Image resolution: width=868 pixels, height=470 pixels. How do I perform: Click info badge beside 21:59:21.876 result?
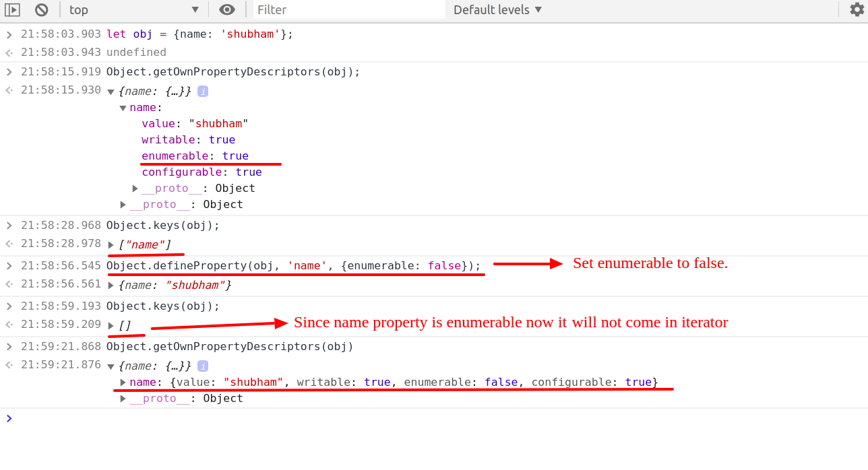[202, 366]
